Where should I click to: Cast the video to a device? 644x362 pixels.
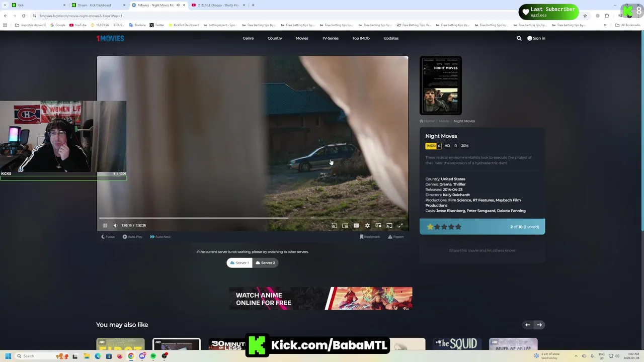[x=389, y=226]
